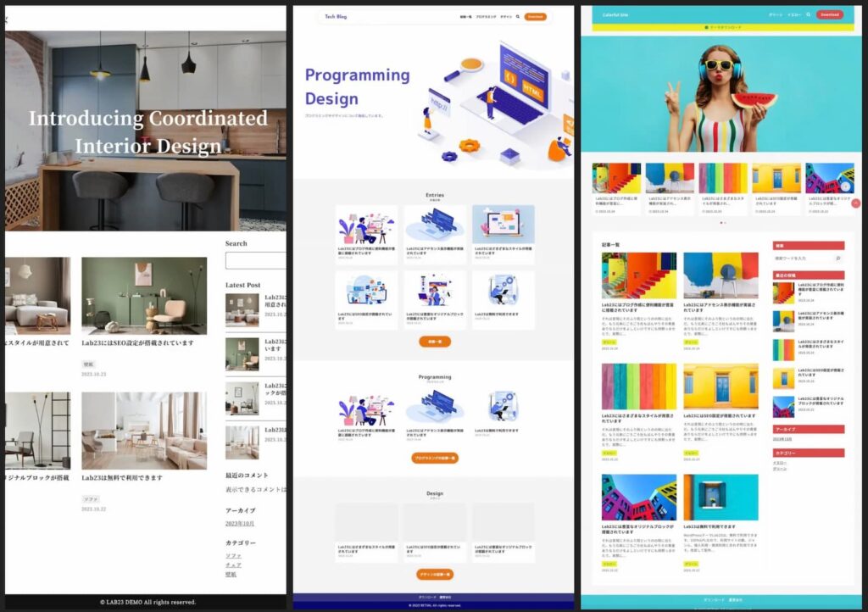Click the search magnifier in the Tech Blog header

[518, 17]
